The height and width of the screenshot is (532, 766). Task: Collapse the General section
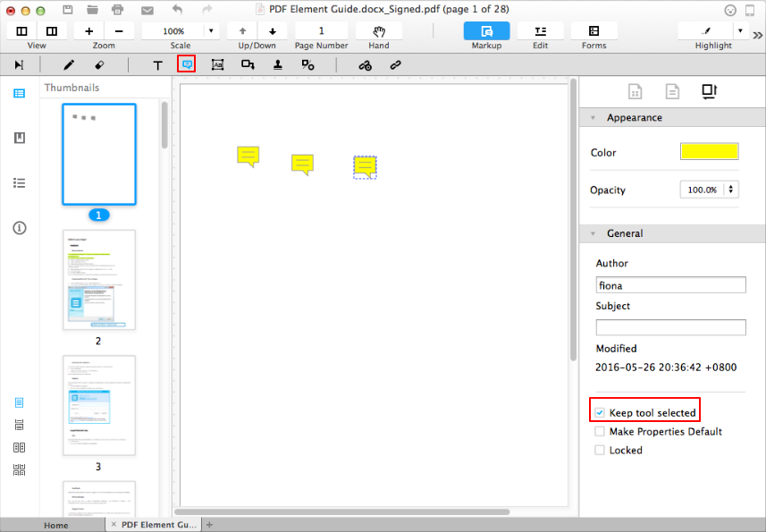click(593, 233)
